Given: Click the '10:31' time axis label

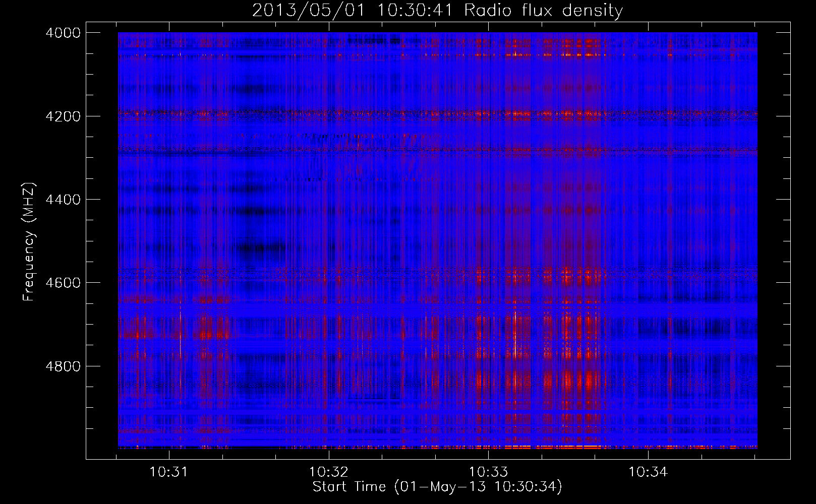Looking at the screenshot, I should (x=168, y=472).
